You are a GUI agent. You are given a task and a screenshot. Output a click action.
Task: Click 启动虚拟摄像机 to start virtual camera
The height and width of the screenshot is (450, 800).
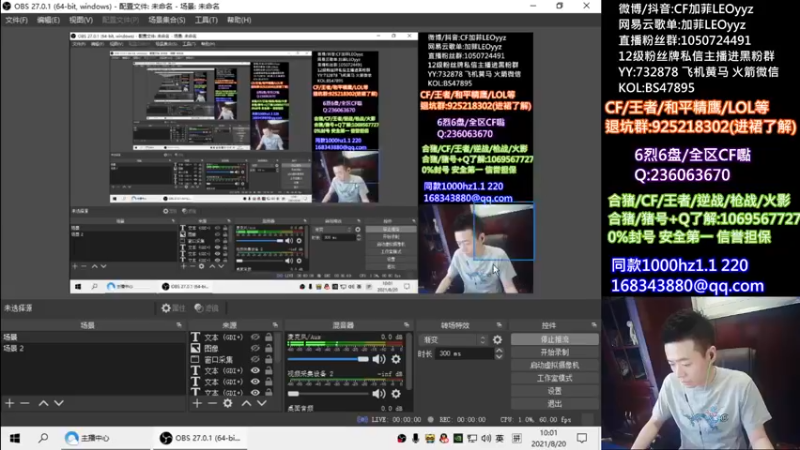555,365
